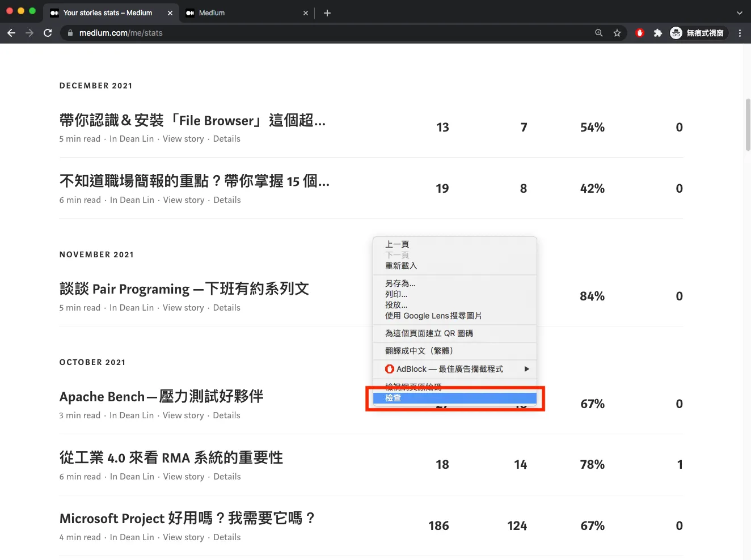Viewport: 751px width, 560px height.
Task: Open the File Browser story title
Action: tap(192, 121)
